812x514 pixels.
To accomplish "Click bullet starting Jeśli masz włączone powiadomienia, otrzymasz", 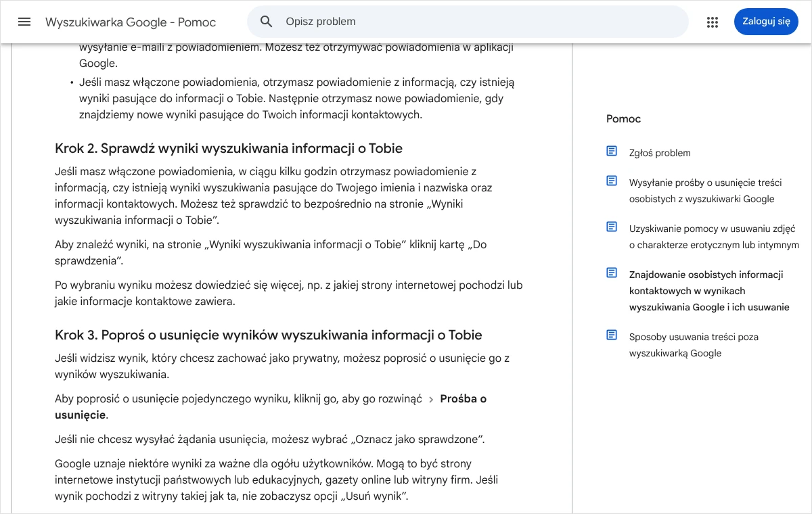I will [297, 99].
